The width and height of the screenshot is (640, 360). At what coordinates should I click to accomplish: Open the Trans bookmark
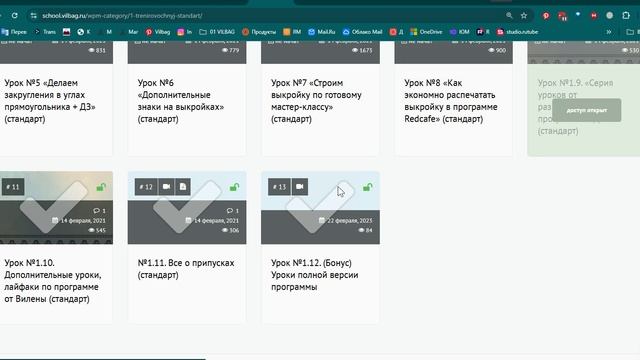click(46, 32)
